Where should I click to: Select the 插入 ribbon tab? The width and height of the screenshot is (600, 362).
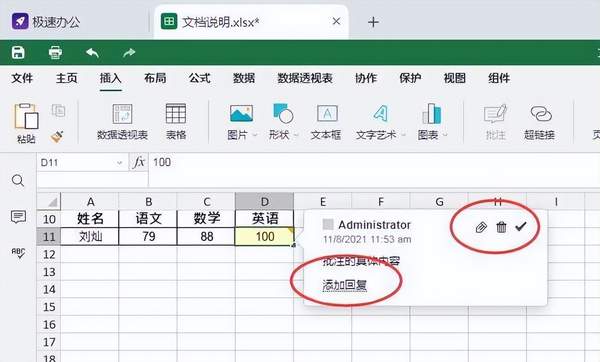pos(111,78)
